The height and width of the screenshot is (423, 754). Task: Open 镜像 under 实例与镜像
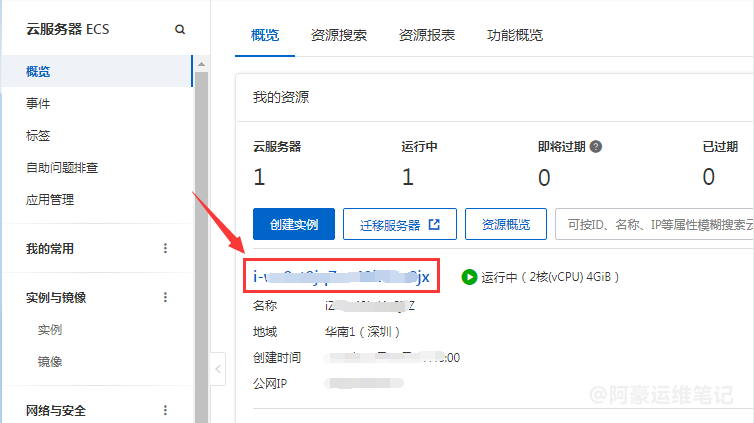point(50,361)
